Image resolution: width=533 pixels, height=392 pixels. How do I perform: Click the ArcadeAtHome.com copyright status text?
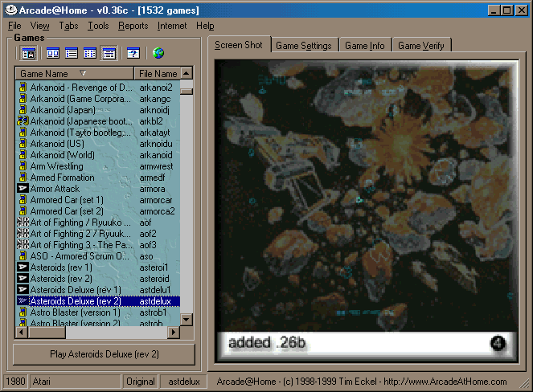click(x=362, y=382)
